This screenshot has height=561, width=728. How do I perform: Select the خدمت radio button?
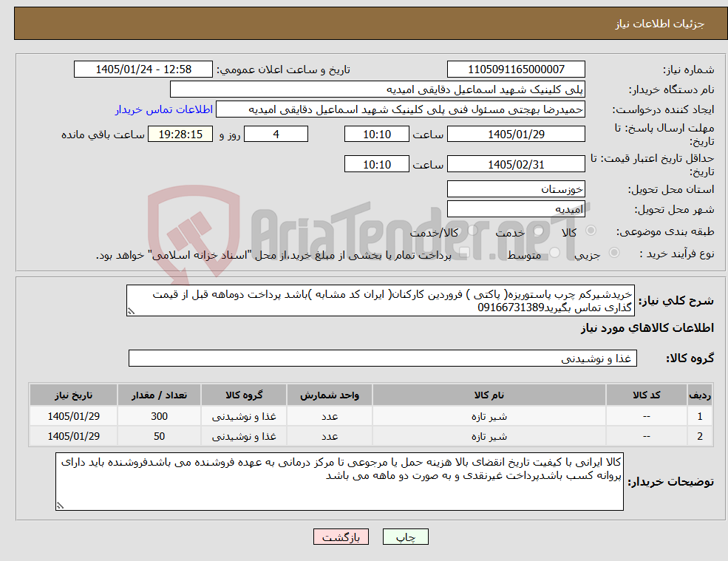tap(538, 231)
